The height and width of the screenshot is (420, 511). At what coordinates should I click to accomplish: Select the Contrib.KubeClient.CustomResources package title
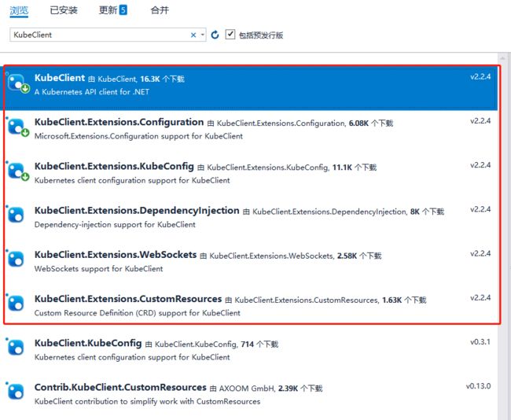tap(120, 388)
